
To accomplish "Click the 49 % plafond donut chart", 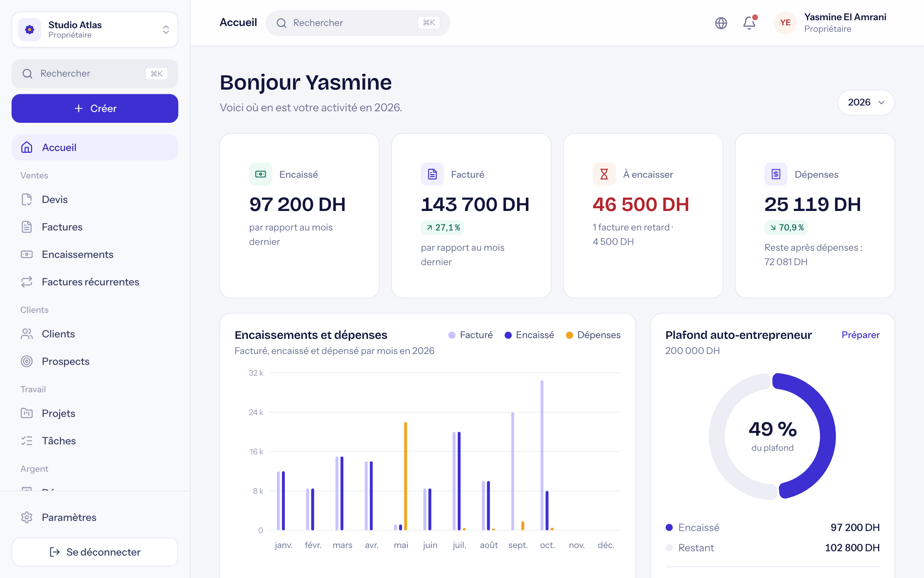I will click(x=772, y=436).
